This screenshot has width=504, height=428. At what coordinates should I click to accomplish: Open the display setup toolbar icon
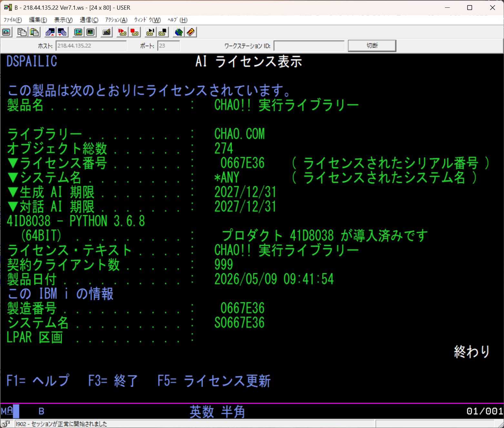pos(78,32)
